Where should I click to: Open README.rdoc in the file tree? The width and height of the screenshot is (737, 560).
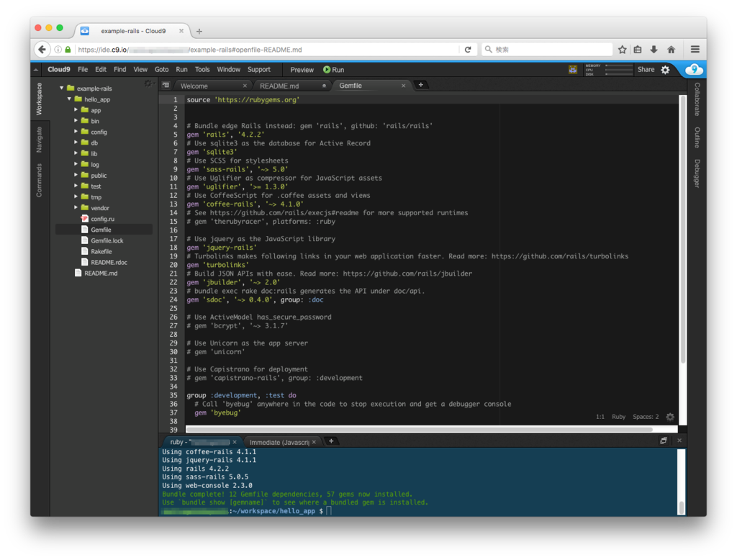[x=109, y=262]
